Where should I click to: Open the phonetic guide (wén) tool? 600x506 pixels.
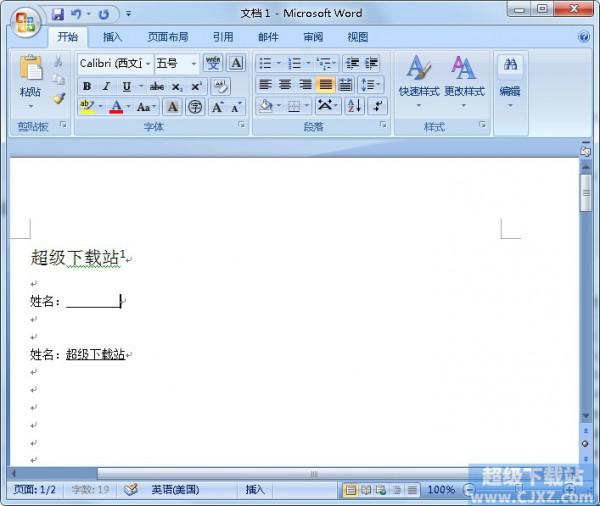tap(213, 63)
